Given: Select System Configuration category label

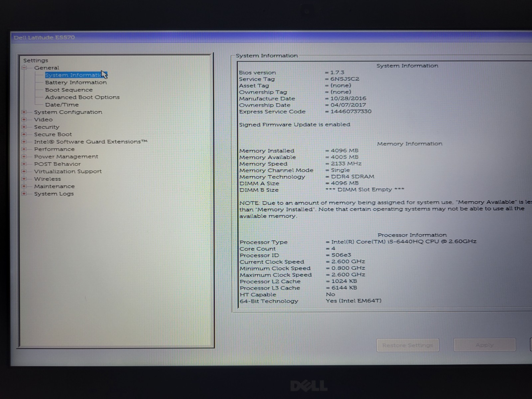Looking at the screenshot, I should click(x=68, y=112).
